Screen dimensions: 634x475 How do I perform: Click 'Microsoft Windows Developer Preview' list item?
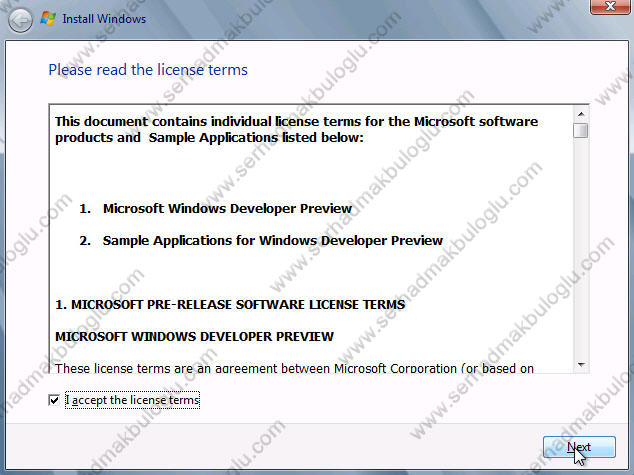point(227,209)
